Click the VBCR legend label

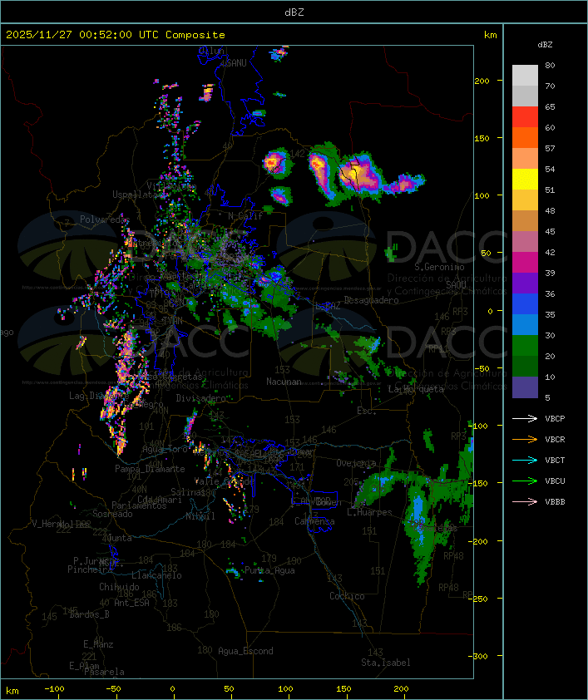click(x=555, y=439)
